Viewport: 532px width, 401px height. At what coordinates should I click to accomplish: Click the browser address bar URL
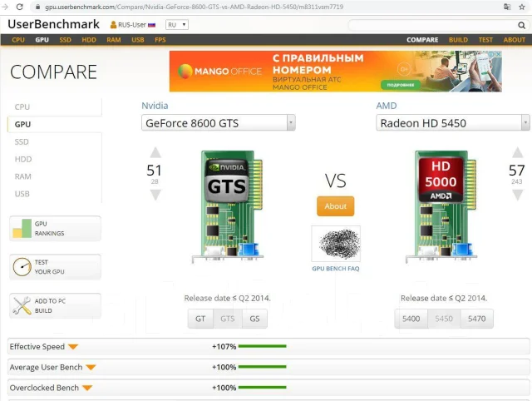[194, 7]
